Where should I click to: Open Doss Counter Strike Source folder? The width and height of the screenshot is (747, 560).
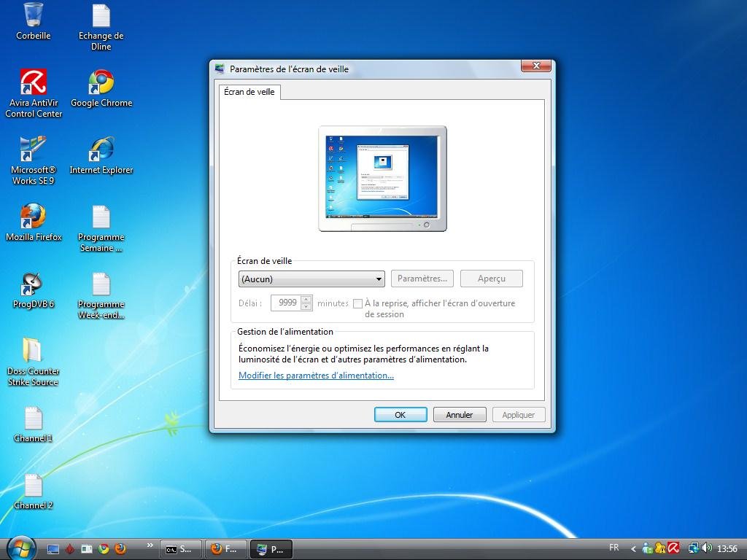[x=33, y=351]
